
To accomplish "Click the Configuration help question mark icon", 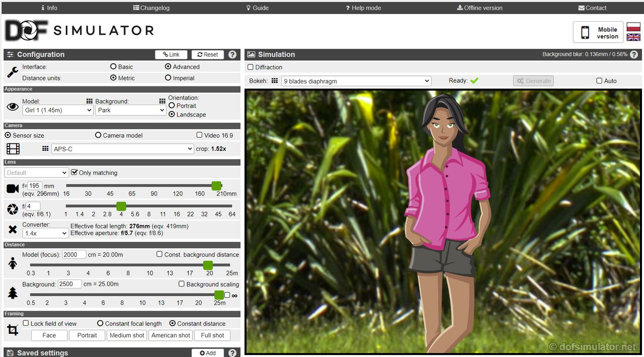I will (232, 55).
